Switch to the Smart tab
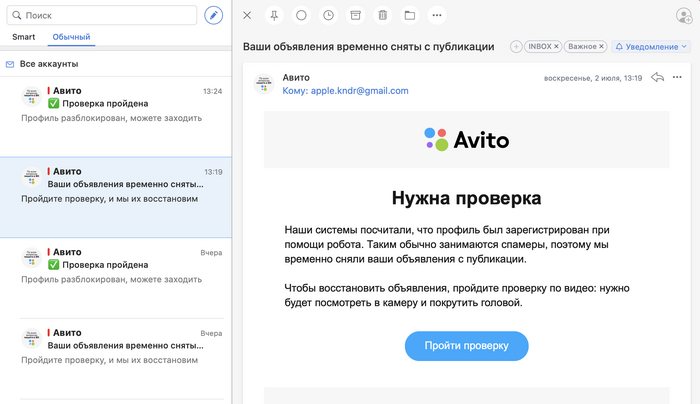This screenshot has width=700, height=404. point(24,37)
